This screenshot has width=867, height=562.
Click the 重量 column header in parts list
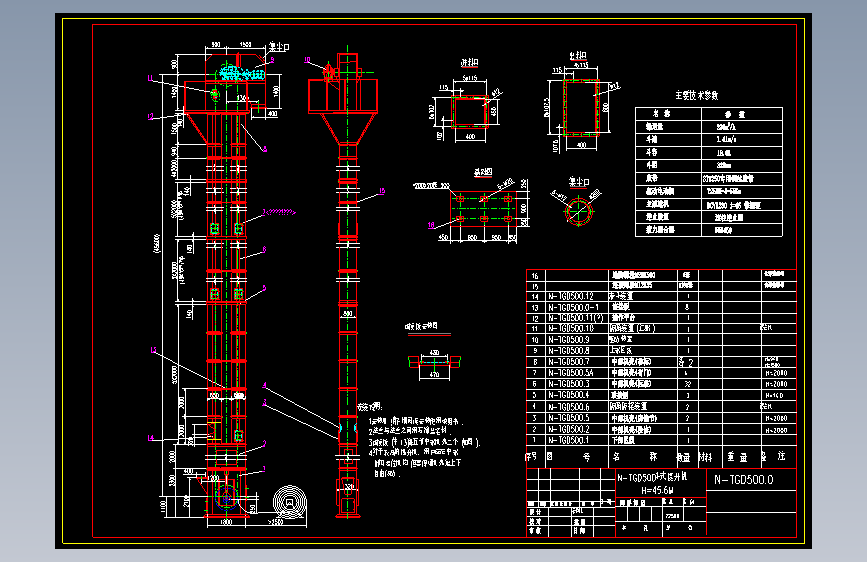click(x=737, y=457)
